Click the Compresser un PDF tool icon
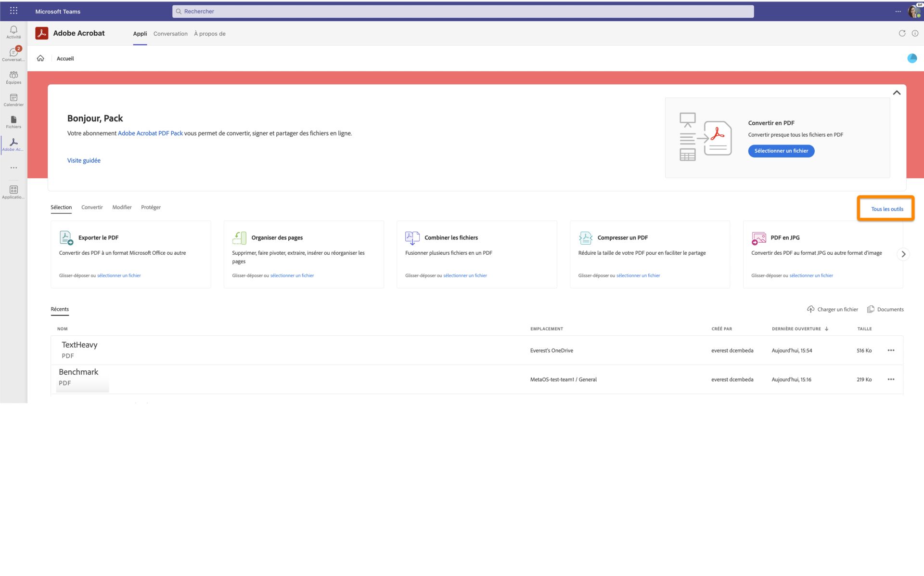The width and height of the screenshot is (924, 576). tap(585, 237)
